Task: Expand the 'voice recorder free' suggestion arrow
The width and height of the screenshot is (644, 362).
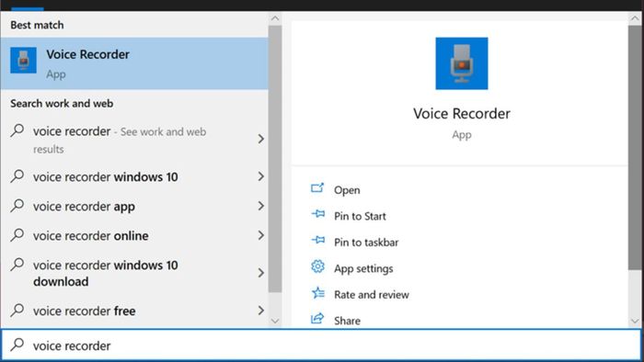Action: coord(260,311)
